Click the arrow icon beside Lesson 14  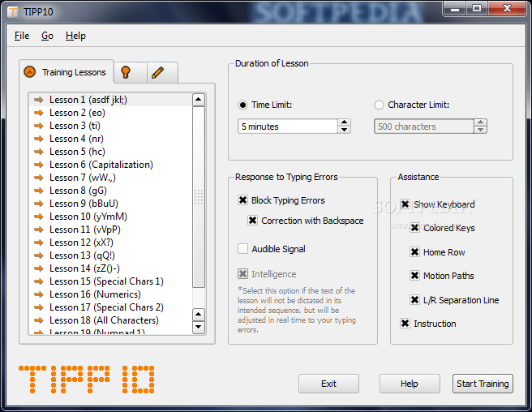pos(39,268)
